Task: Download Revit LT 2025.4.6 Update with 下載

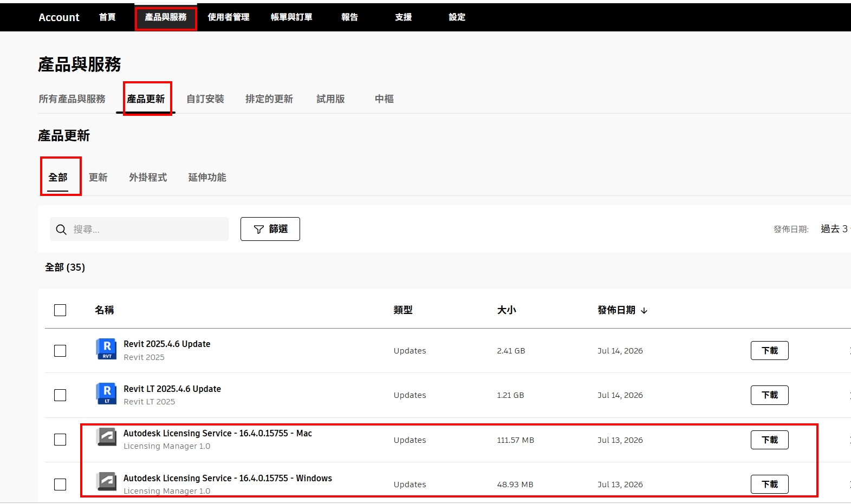Action: pos(770,395)
